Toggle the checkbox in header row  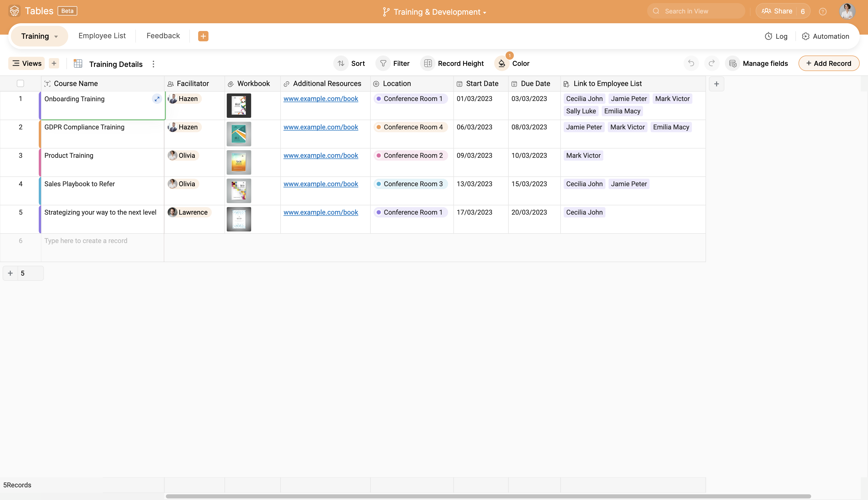point(20,83)
